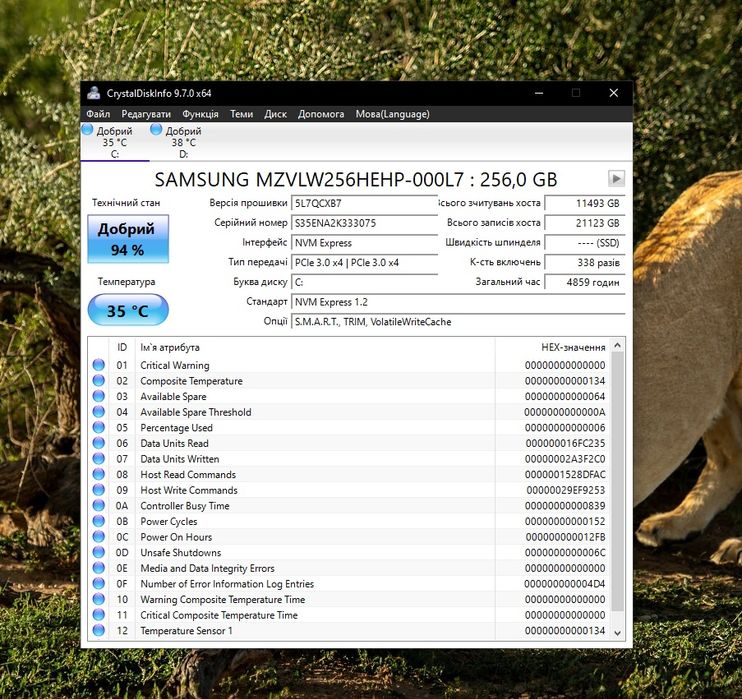Image resolution: width=742 pixels, height=699 pixels.
Task: Open the Допомога menu
Action: (321, 114)
